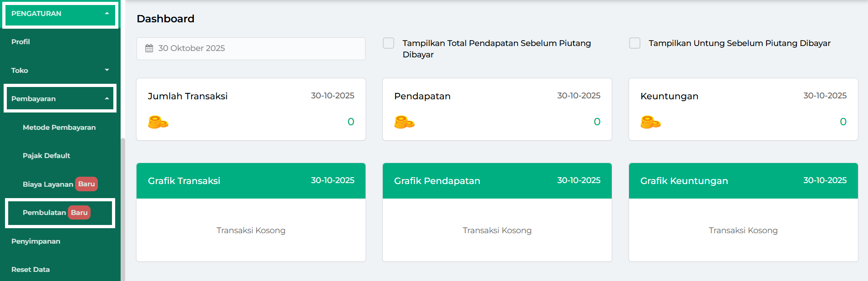
Task: Go to Pajak Default page
Action: pyautogui.click(x=46, y=156)
